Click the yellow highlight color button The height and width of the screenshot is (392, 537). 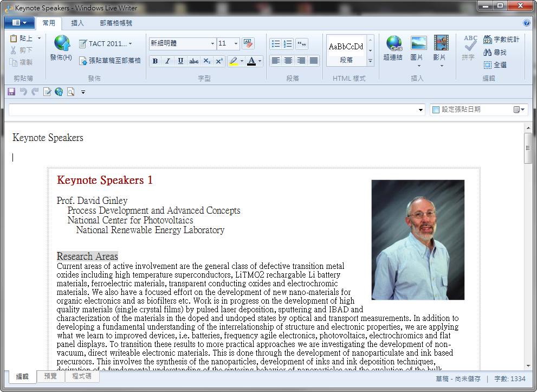coord(234,61)
